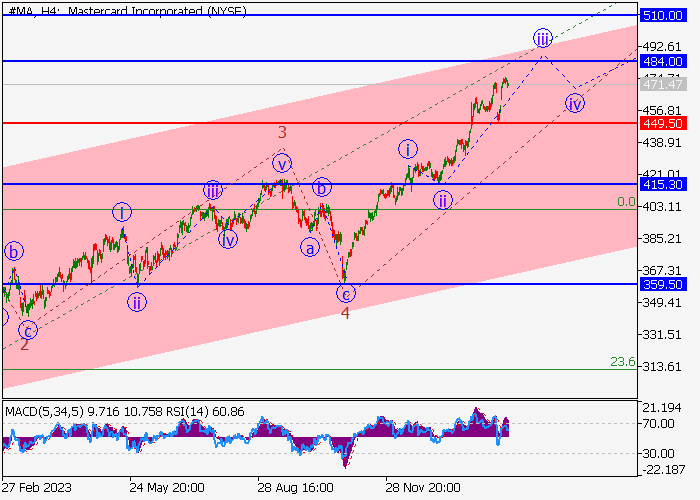Click the red 449.50 price label
Image resolution: width=700 pixels, height=500 pixels.
point(663,124)
